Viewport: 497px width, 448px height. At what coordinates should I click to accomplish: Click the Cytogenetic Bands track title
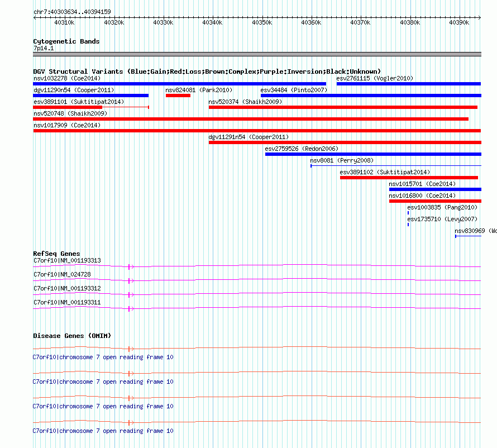66,41
